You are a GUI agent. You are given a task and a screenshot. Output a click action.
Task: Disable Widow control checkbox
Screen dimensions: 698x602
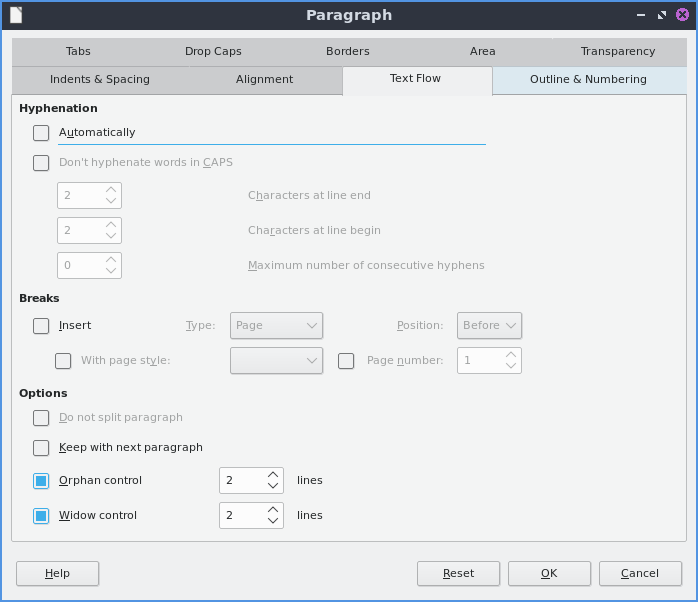[x=41, y=516]
